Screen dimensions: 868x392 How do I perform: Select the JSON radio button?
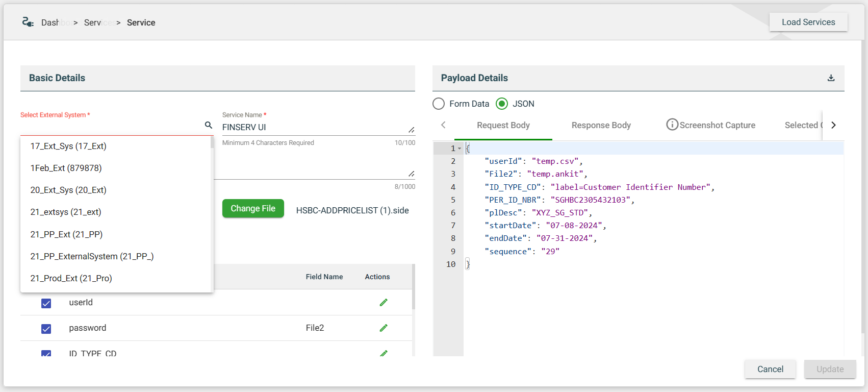[x=502, y=104]
